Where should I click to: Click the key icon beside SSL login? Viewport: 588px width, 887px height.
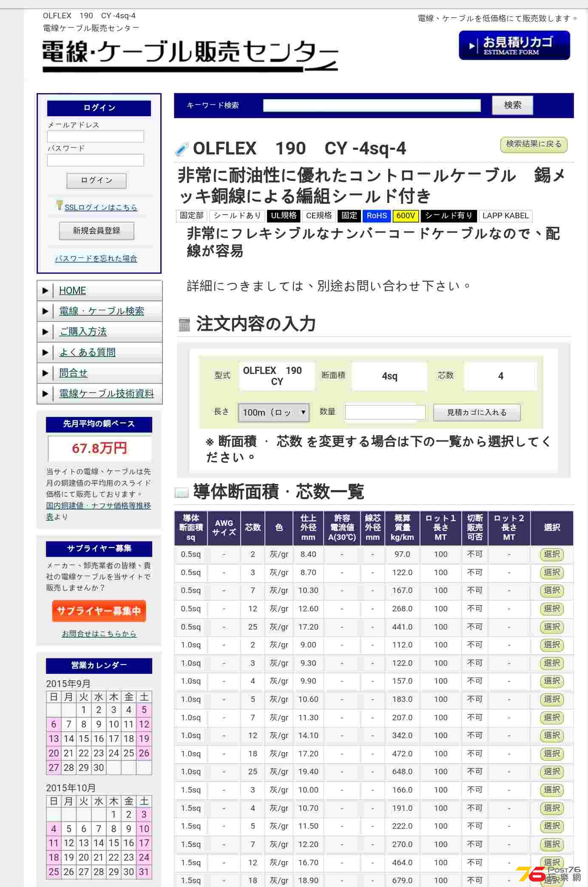[x=60, y=205]
